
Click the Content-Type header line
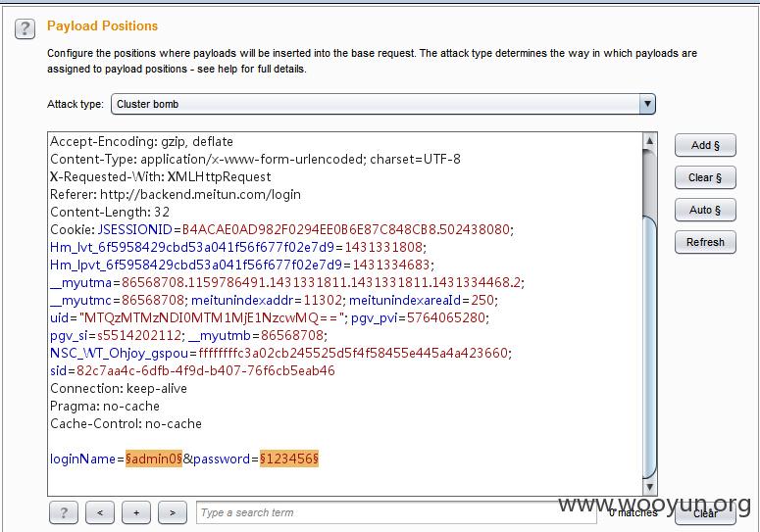(255, 160)
